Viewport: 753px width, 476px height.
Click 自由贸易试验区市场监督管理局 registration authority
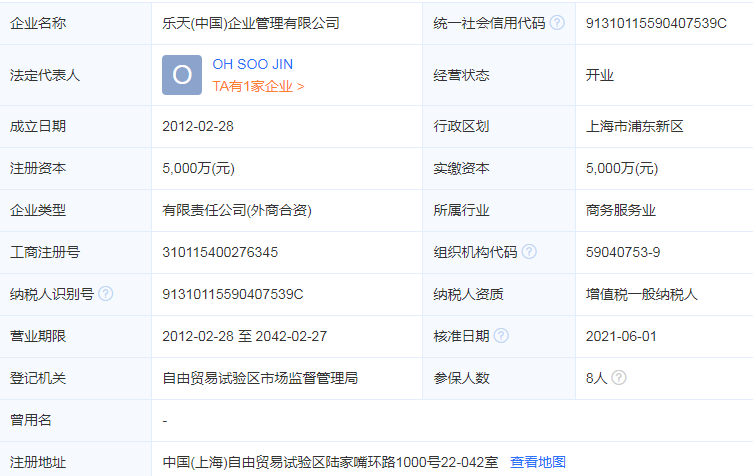tap(260, 378)
